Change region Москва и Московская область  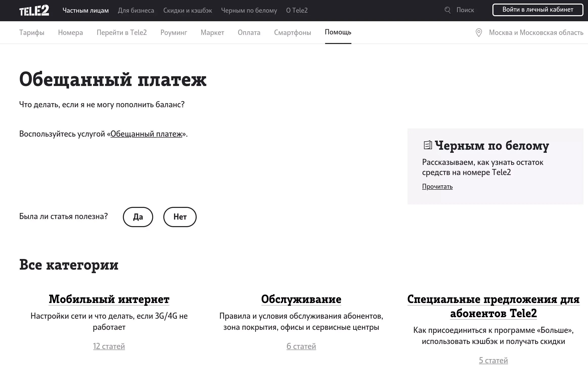coord(536,32)
